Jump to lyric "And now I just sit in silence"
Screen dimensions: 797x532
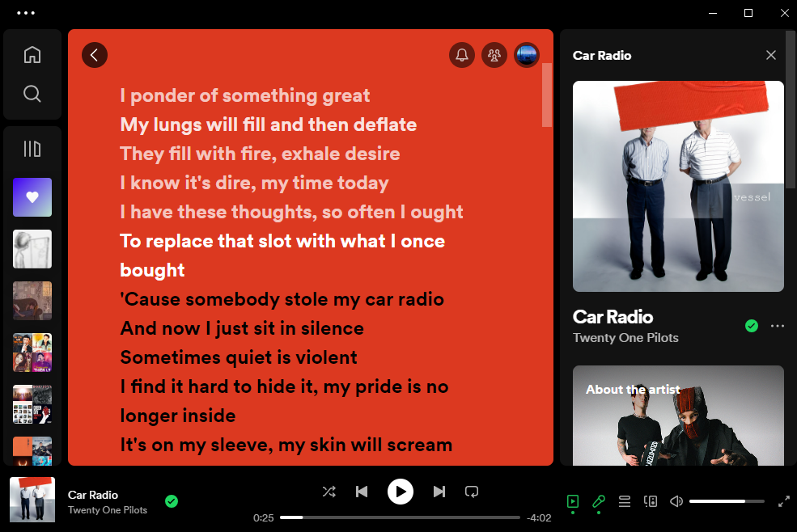coord(242,328)
